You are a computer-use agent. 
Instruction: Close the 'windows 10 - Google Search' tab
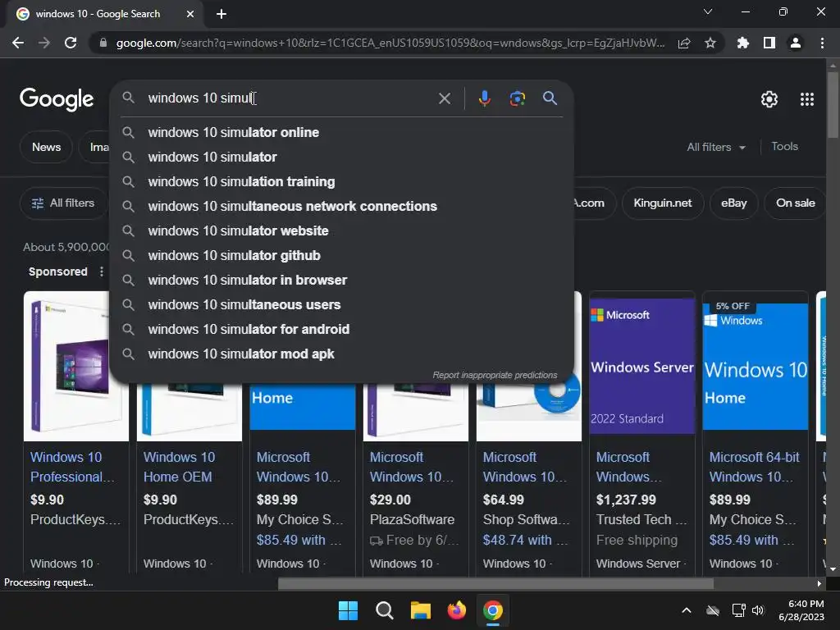coord(190,14)
